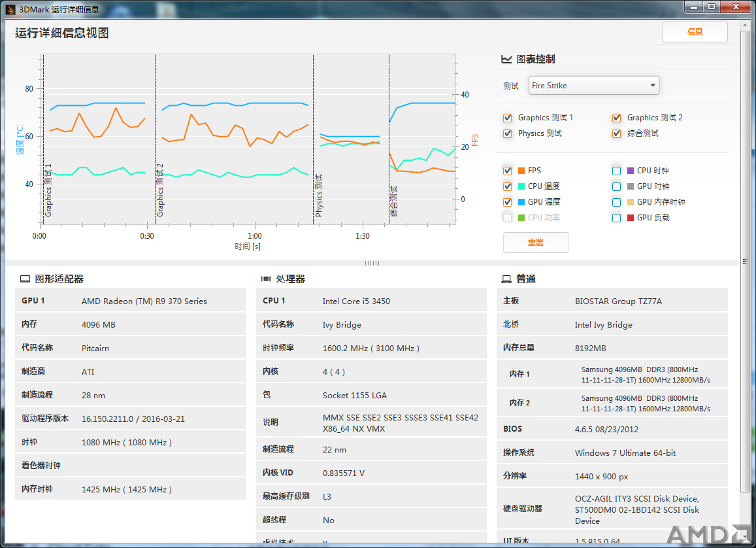Click the northbridge value 'Intel Ivy Bridge'
The image size is (756, 548).
tap(604, 325)
